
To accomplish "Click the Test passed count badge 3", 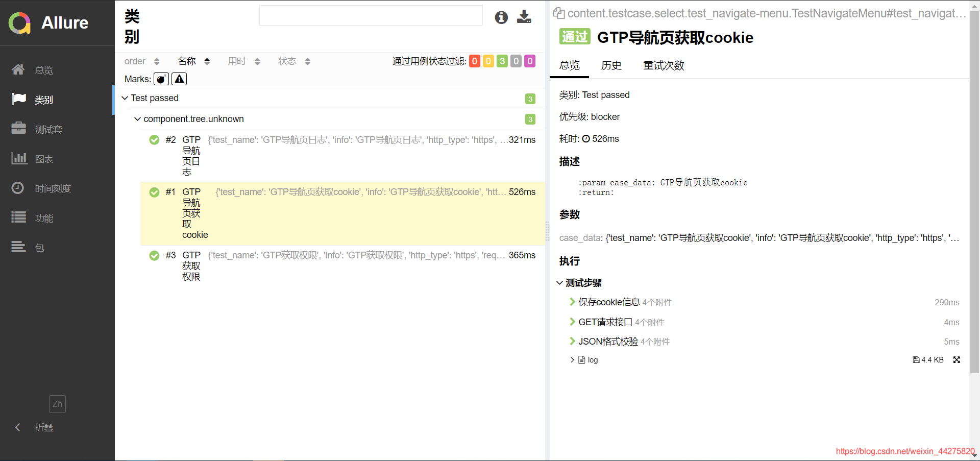I will [530, 99].
